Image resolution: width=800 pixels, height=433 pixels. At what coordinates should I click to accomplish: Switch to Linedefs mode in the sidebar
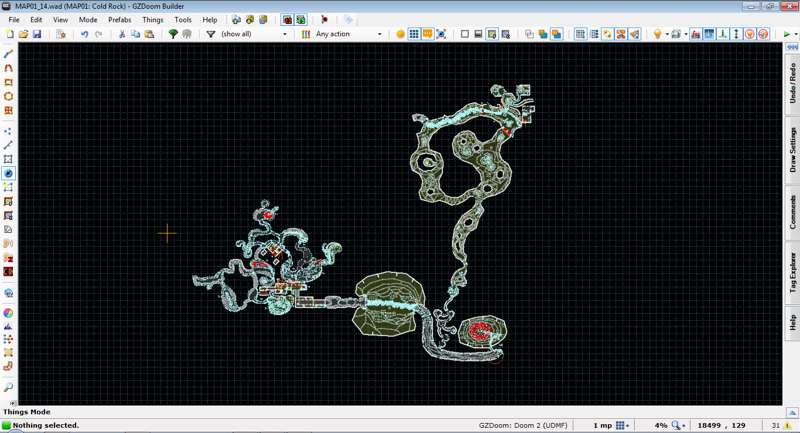[8, 145]
